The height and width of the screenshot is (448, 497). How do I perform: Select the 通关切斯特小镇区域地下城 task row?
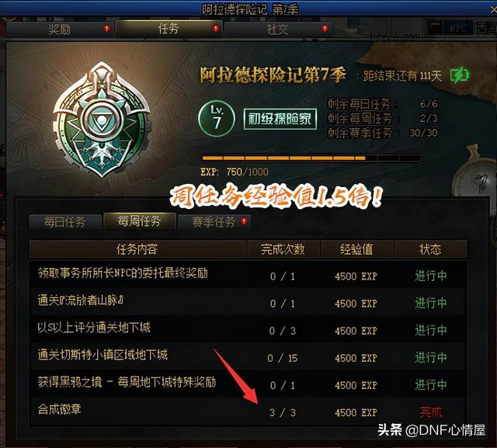click(x=248, y=356)
